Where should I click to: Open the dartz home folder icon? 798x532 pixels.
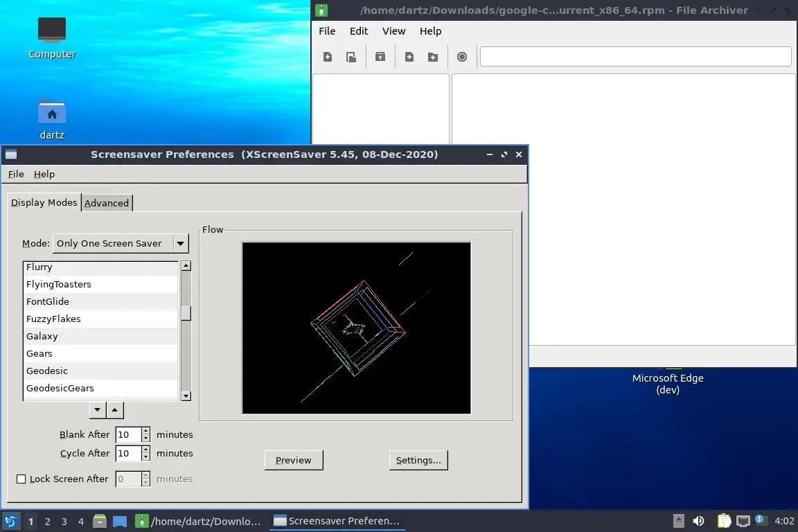click(52, 120)
